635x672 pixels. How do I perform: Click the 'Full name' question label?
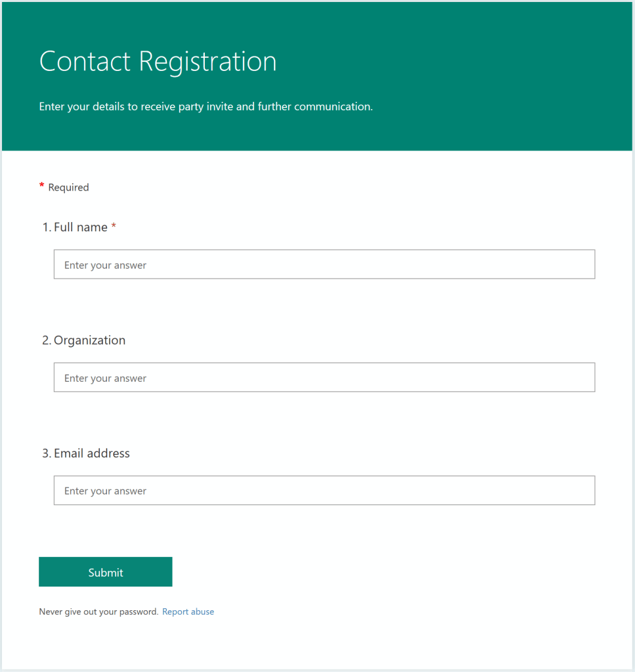(81, 227)
